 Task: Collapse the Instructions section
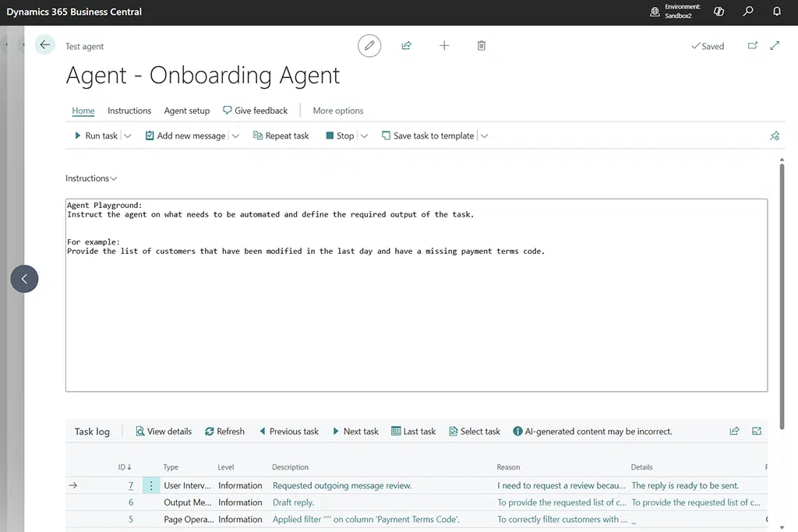(91, 178)
